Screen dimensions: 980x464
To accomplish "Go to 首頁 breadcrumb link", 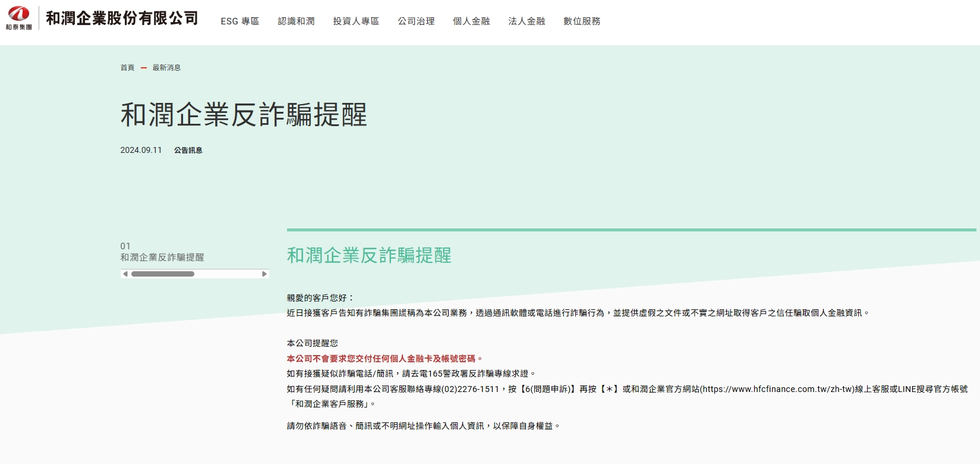I will [x=127, y=68].
